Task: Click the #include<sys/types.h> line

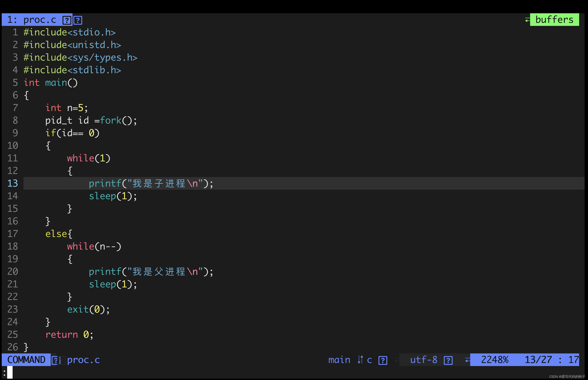Action: click(81, 58)
